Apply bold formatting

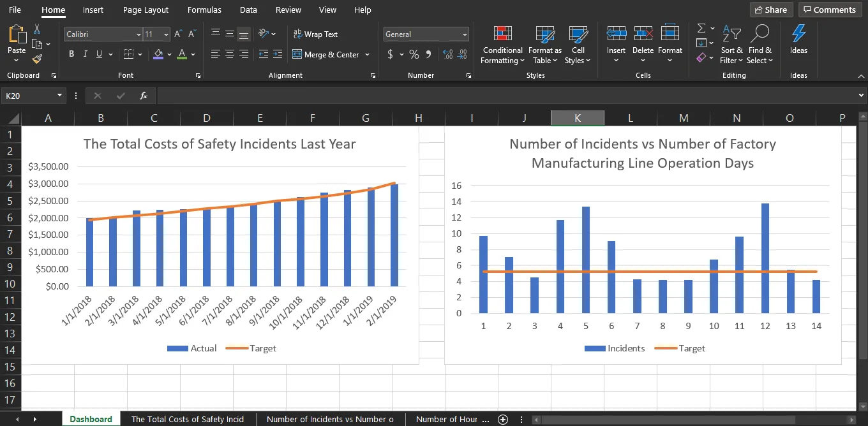pyautogui.click(x=71, y=54)
